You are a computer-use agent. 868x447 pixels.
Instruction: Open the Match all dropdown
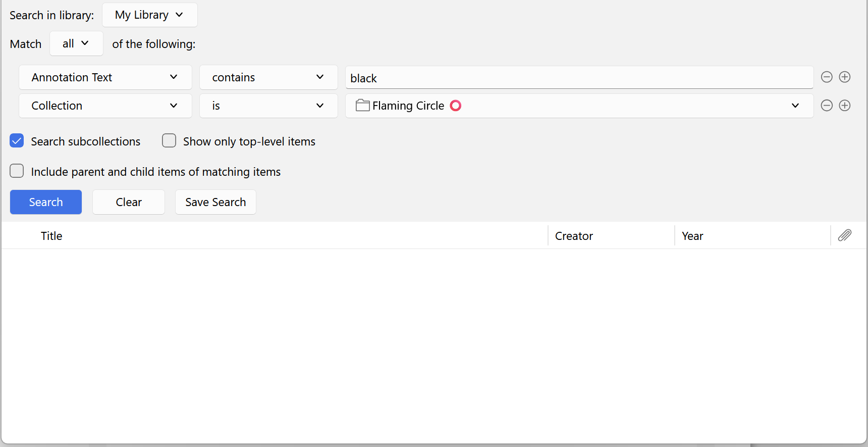click(76, 43)
